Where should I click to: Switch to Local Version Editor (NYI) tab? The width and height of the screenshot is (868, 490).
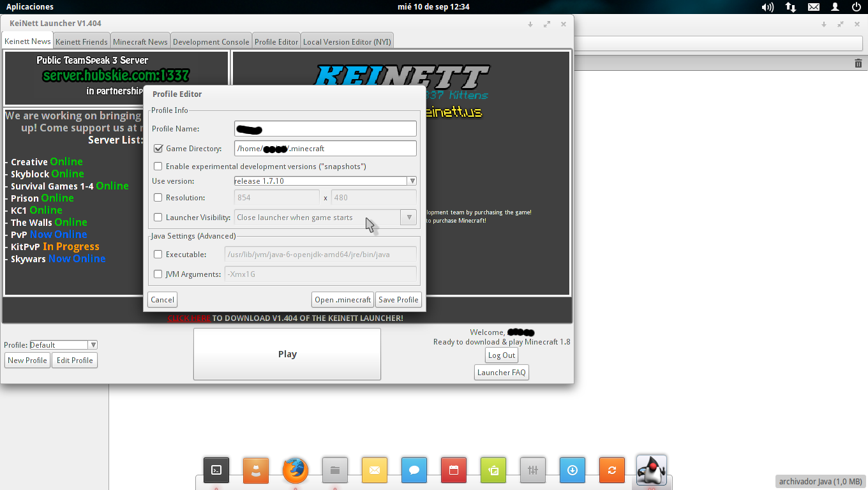tap(347, 42)
